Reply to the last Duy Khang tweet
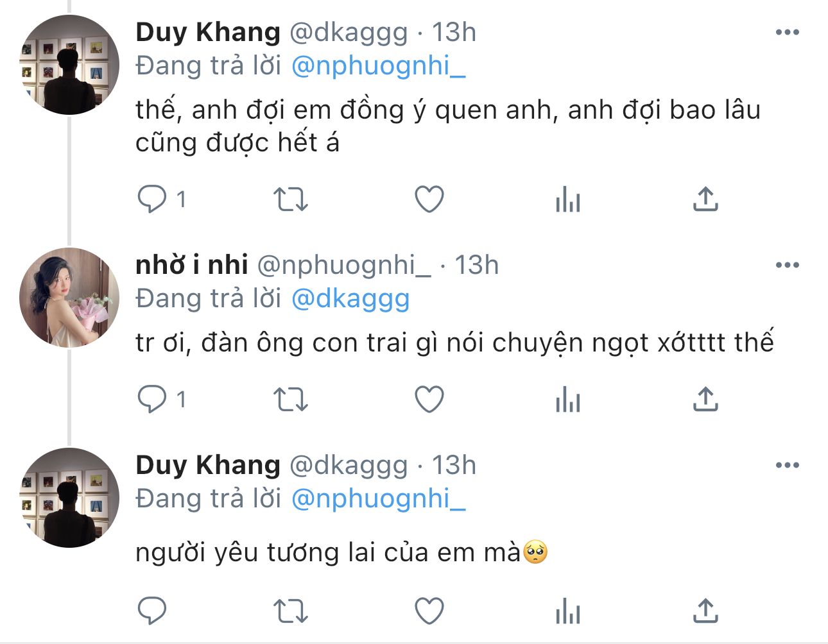This screenshot has height=644, width=828. (x=152, y=611)
